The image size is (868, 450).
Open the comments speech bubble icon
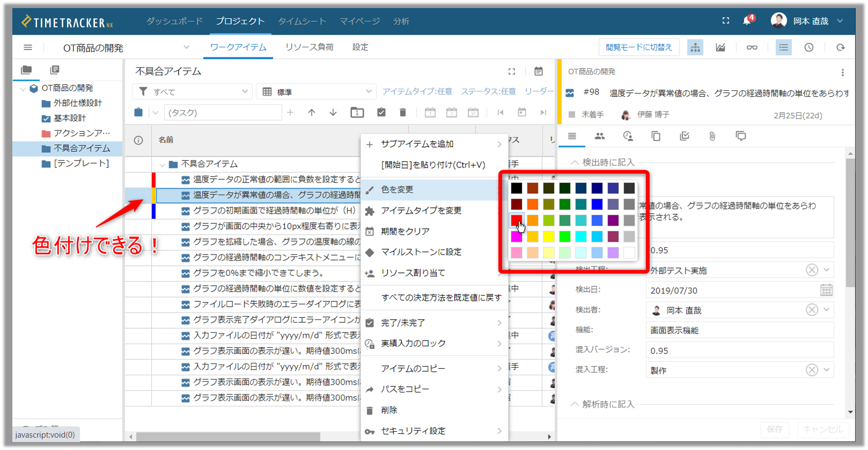[x=740, y=136]
